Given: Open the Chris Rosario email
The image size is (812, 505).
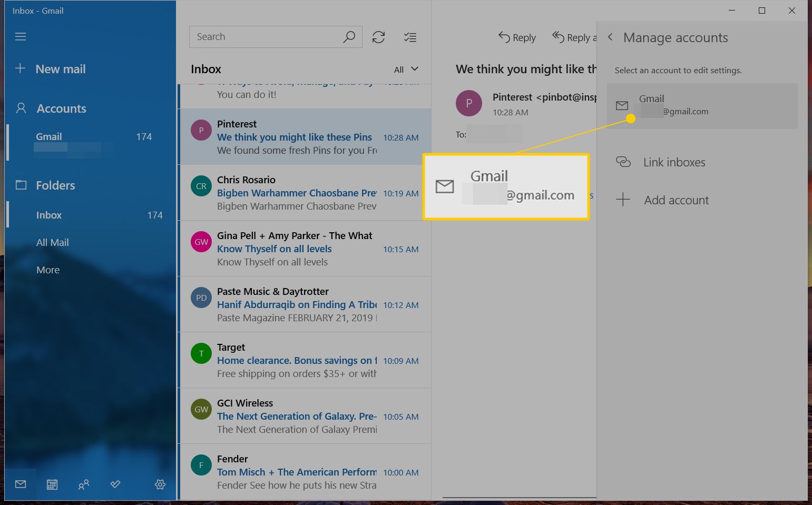Looking at the screenshot, I should (305, 193).
